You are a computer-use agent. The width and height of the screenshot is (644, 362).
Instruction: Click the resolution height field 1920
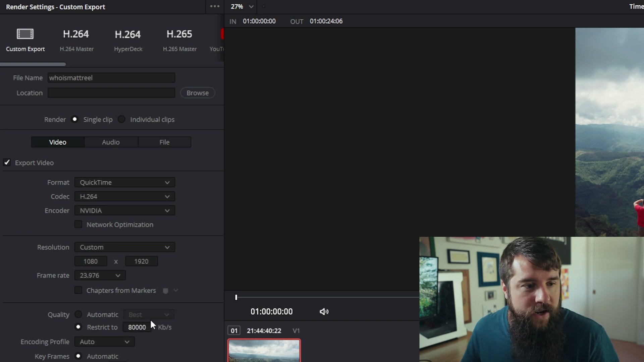tap(141, 261)
